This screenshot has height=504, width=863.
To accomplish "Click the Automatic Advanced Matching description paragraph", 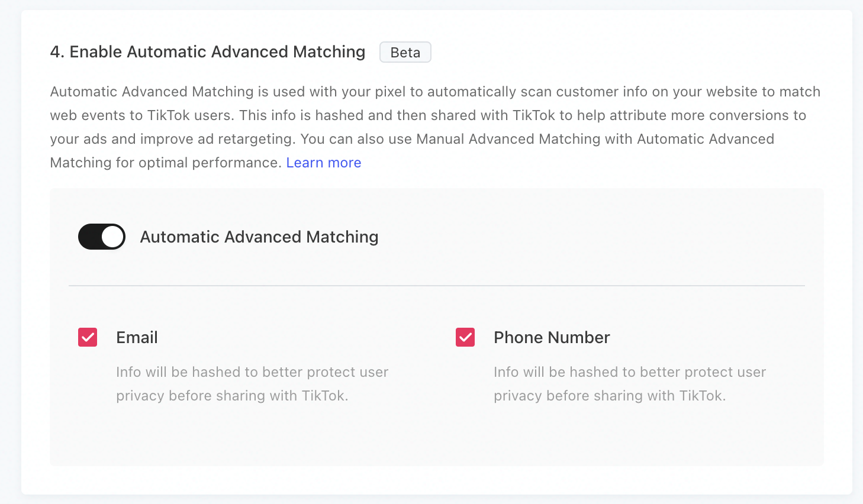I will click(x=414, y=115).
